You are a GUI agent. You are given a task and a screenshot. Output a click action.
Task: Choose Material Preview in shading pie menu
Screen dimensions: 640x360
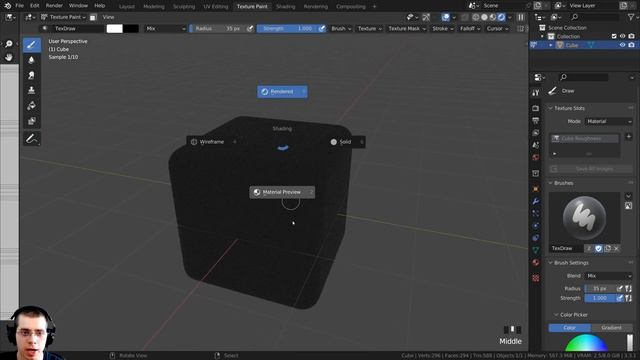click(x=282, y=192)
